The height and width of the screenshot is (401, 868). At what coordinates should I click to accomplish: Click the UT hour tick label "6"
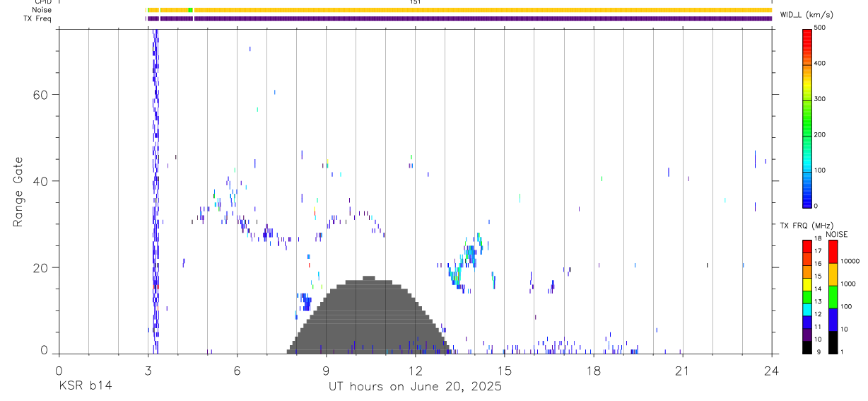[x=237, y=370]
